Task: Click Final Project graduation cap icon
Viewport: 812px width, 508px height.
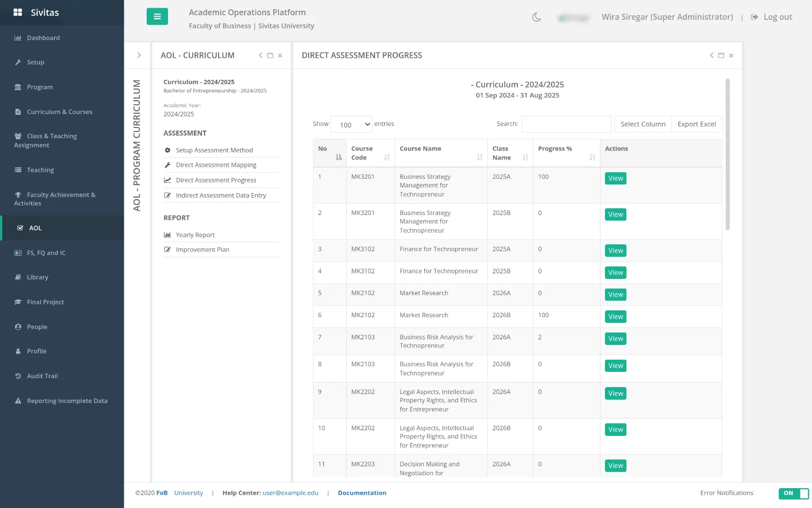Action: 18,302
